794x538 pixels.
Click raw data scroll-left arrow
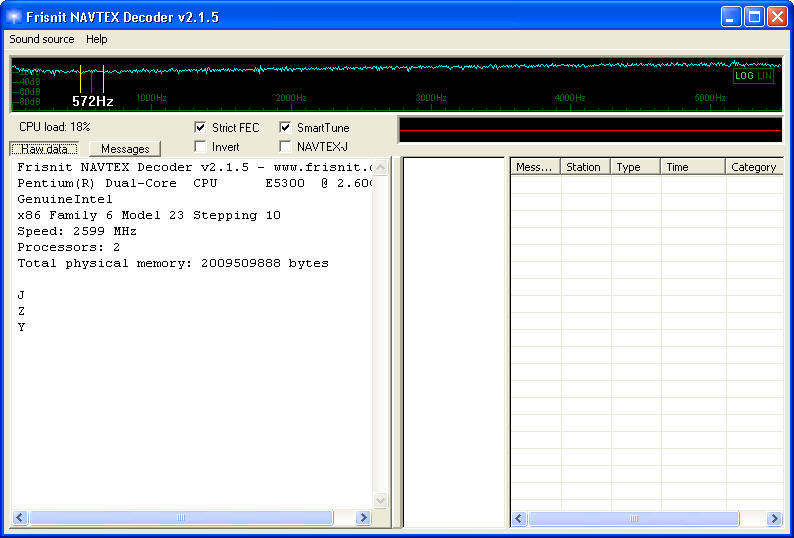pyautogui.click(x=20, y=517)
